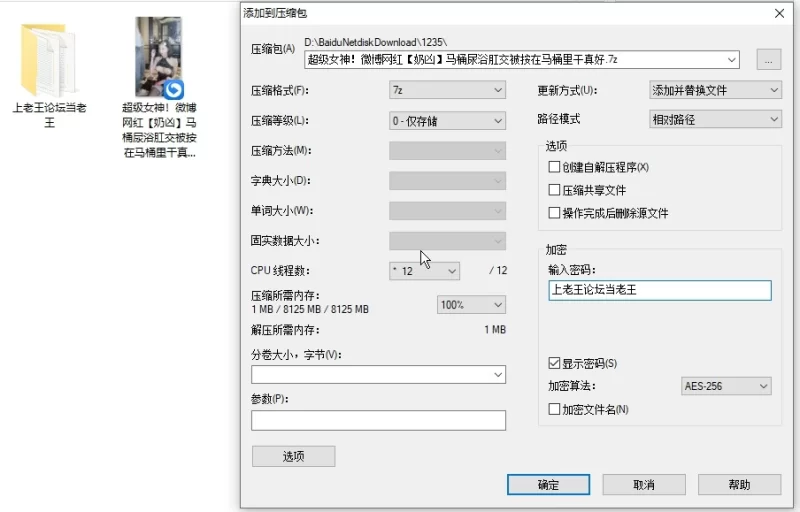Click the 上老王论坛当老王 folder name label
Viewport: 800px width, 512px height.
point(49,115)
